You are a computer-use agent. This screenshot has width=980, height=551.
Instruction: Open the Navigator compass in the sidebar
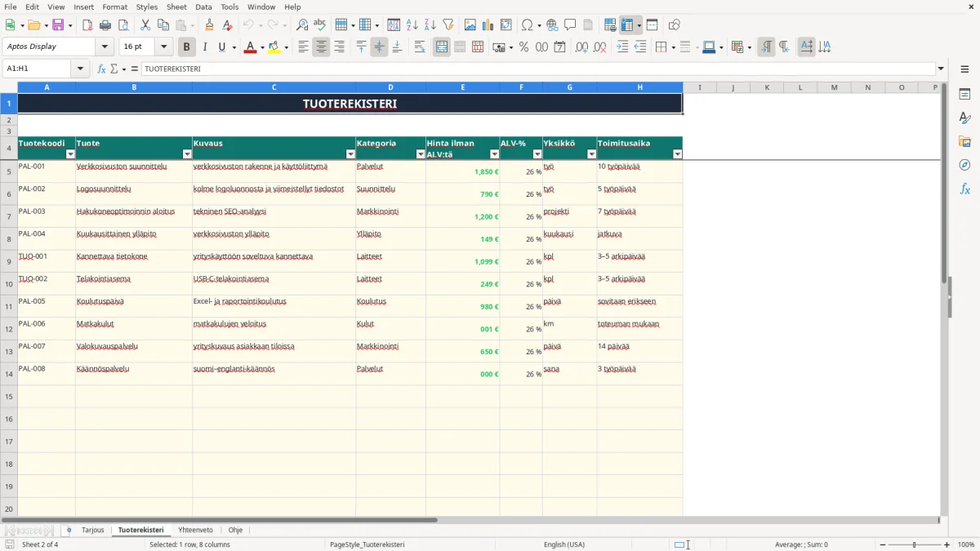click(964, 165)
